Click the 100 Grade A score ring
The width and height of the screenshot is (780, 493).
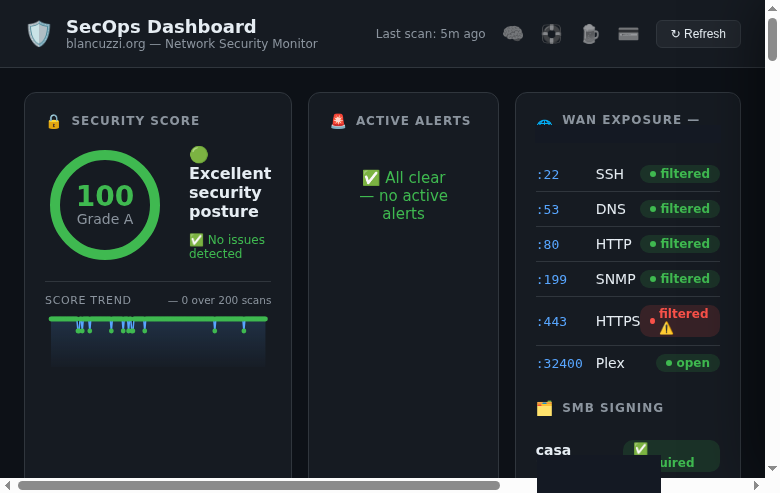105,205
